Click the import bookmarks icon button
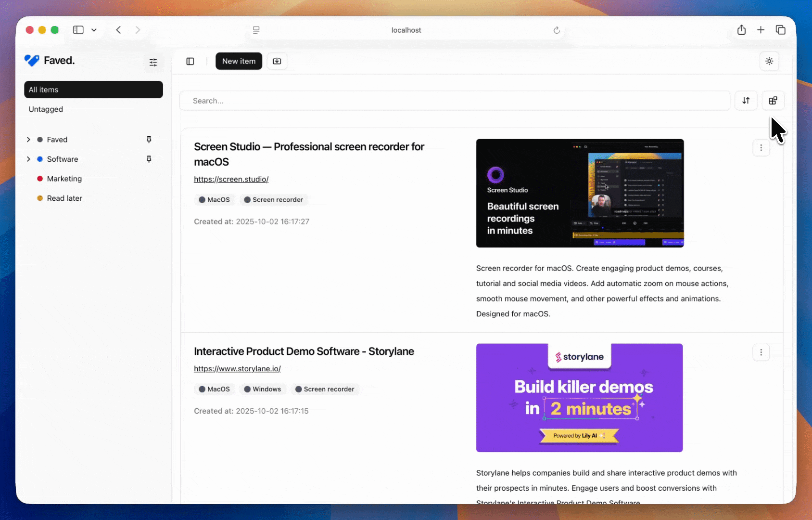The image size is (812, 520). pos(277,61)
